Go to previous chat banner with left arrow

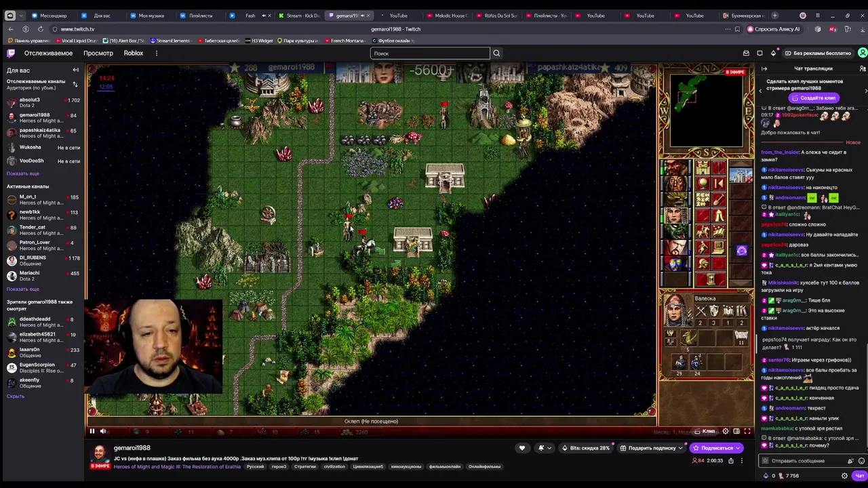tap(760, 91)
